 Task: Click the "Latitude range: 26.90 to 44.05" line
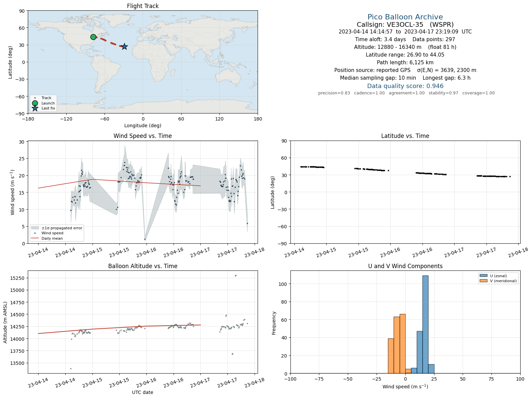405,55
